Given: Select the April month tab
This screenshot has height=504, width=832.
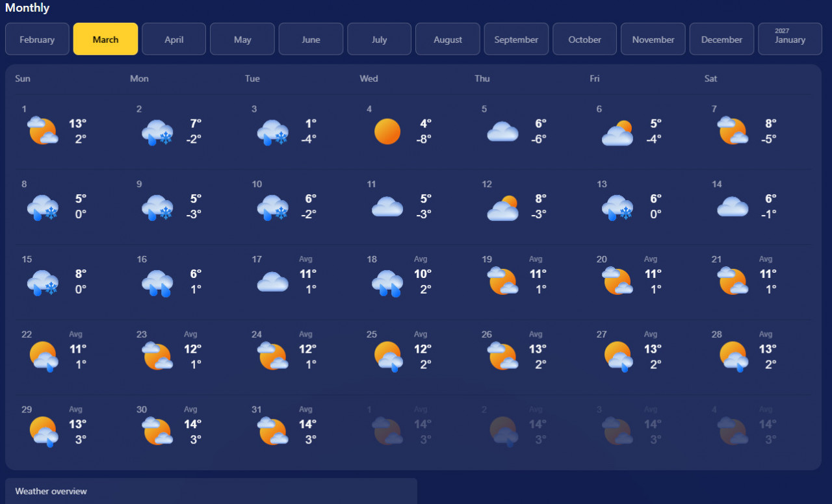Looking at the screenshot, I should point(174,40).
